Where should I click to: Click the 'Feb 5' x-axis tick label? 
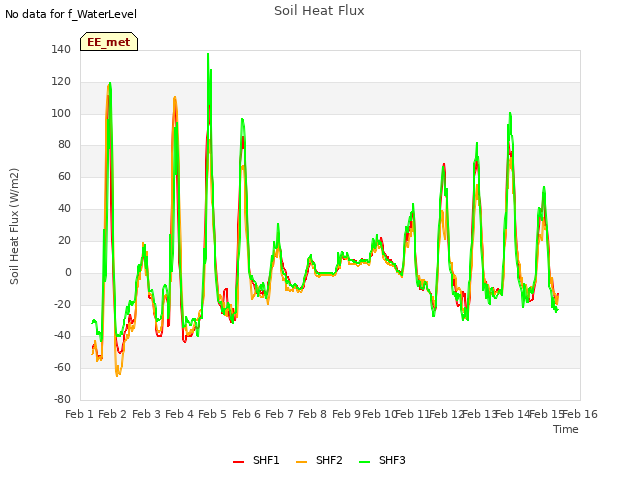212,414
